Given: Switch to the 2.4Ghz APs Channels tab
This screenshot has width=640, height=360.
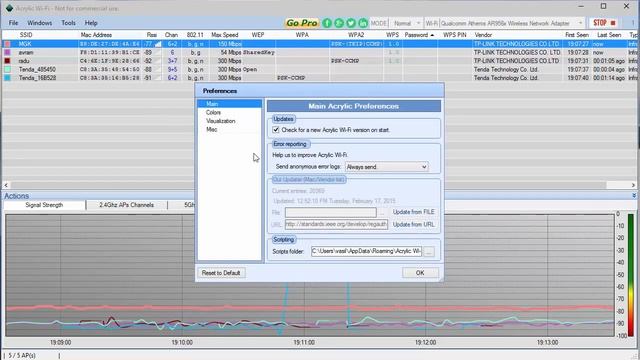Looking at the screenshot, I should pos(127,205).
